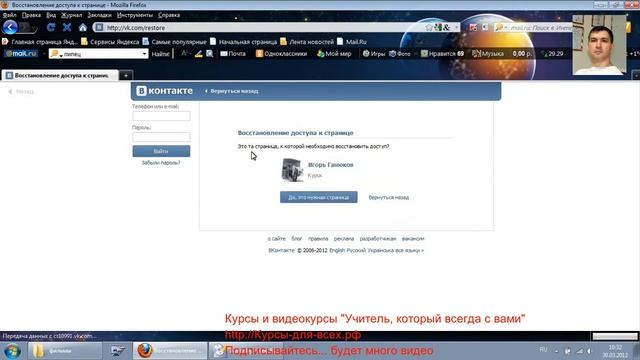Open the Mail.Ru bookmark

(x=352, y=42)
